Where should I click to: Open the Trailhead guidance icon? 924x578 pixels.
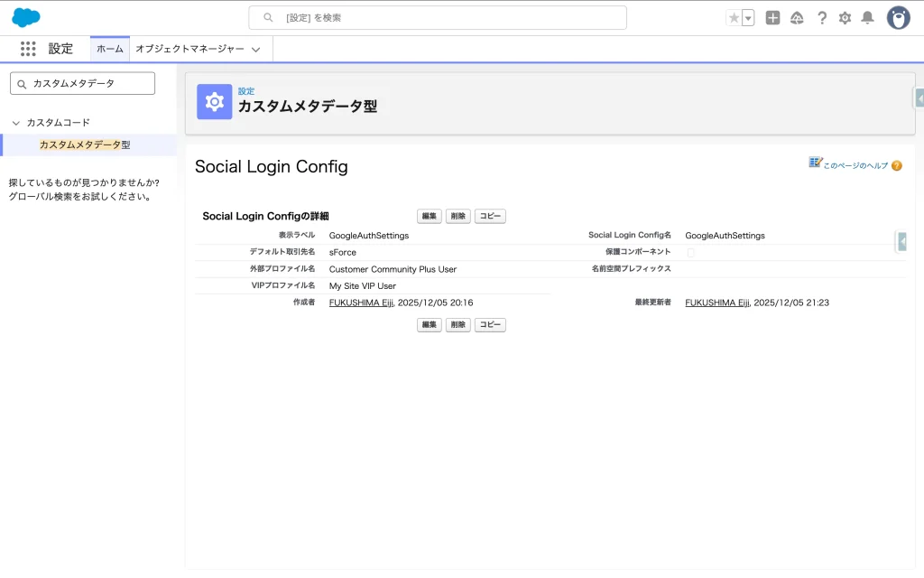(797, 18)
